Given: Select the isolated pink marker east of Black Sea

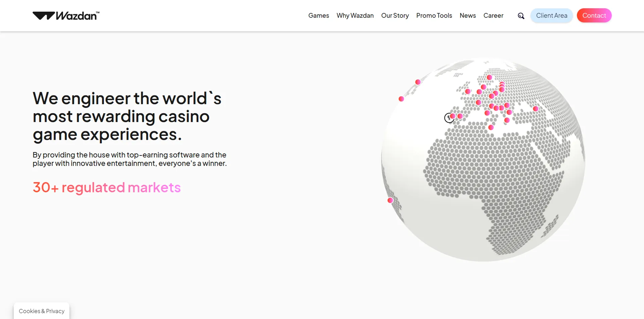Looking at the screenshot, I should pos(536,109).
